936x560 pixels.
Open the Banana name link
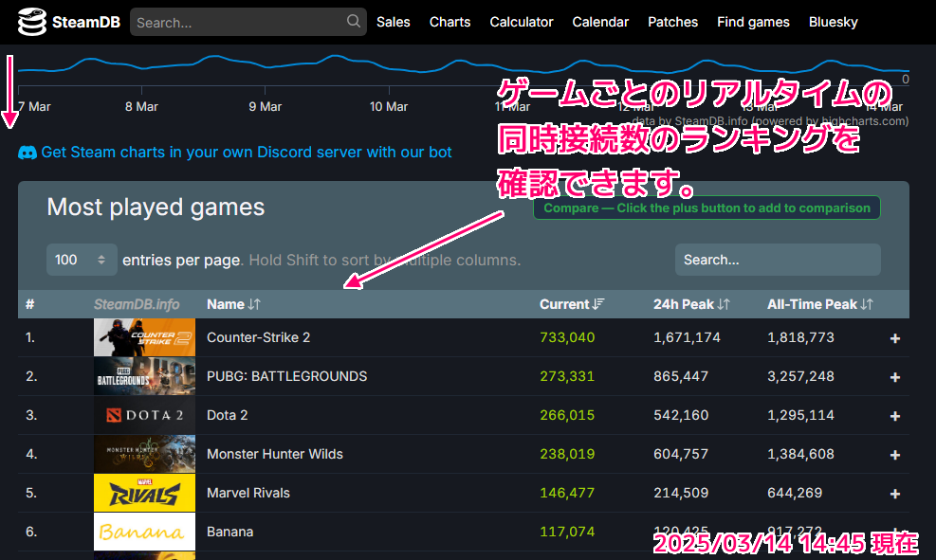click(x=229, y=532)
